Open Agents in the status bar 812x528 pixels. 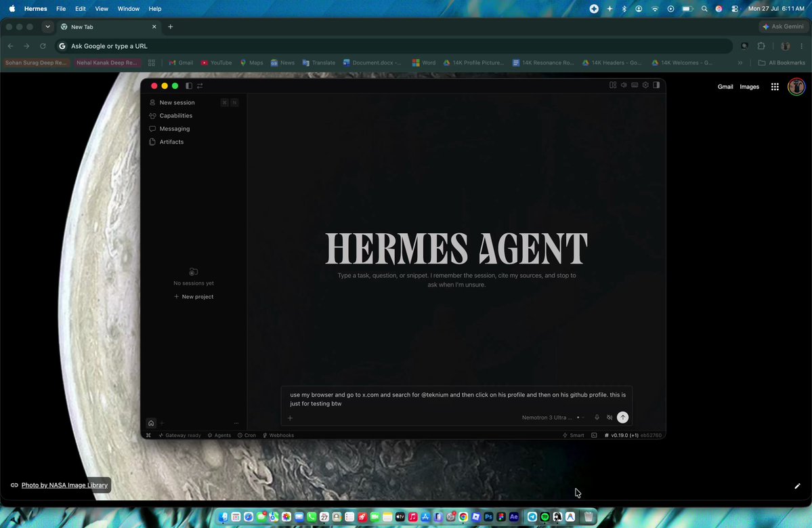[219, 435]
